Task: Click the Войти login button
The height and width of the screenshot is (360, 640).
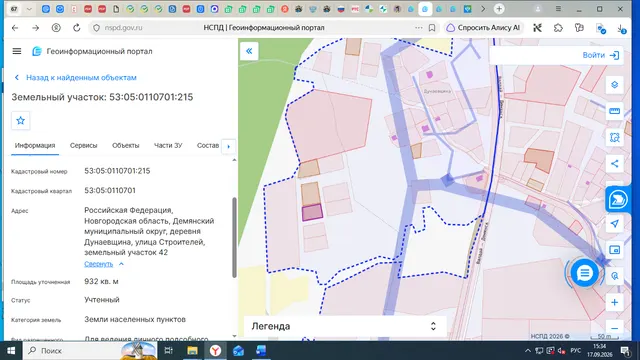Action: (x=601, y=55)
